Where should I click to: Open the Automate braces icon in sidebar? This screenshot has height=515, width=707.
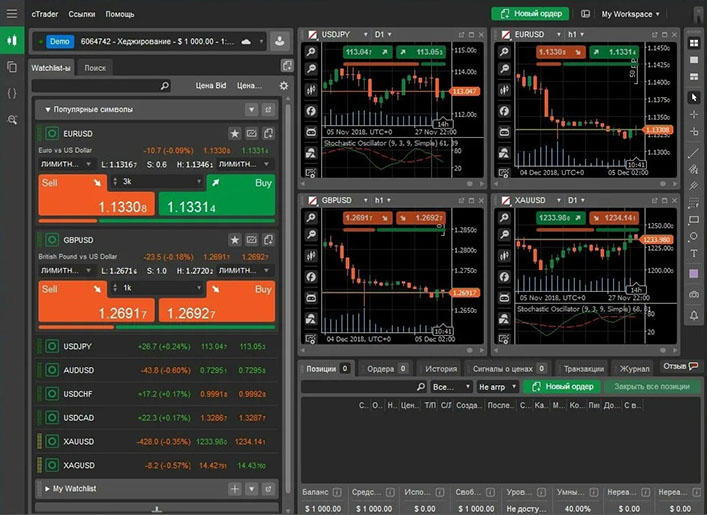click(x=12, y=93)
